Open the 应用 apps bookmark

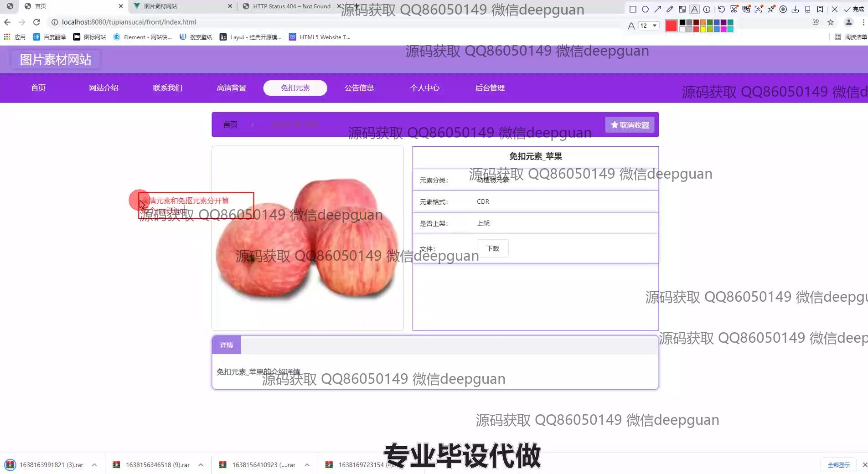(x=15, y=37)
